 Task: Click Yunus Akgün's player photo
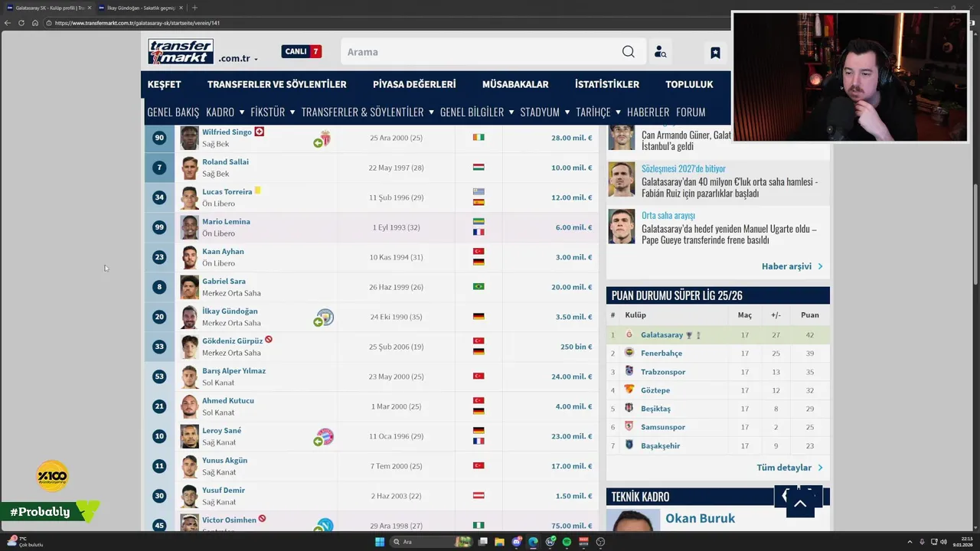[x=189, y=466]
